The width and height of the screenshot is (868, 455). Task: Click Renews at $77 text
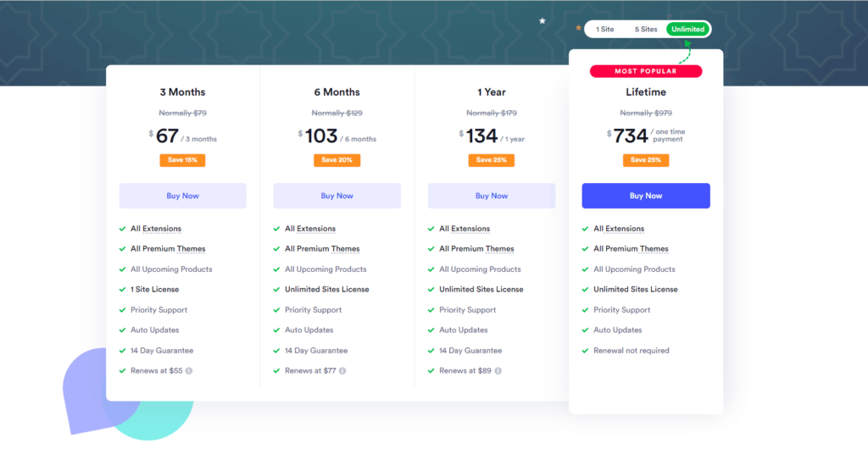[310, 371]
